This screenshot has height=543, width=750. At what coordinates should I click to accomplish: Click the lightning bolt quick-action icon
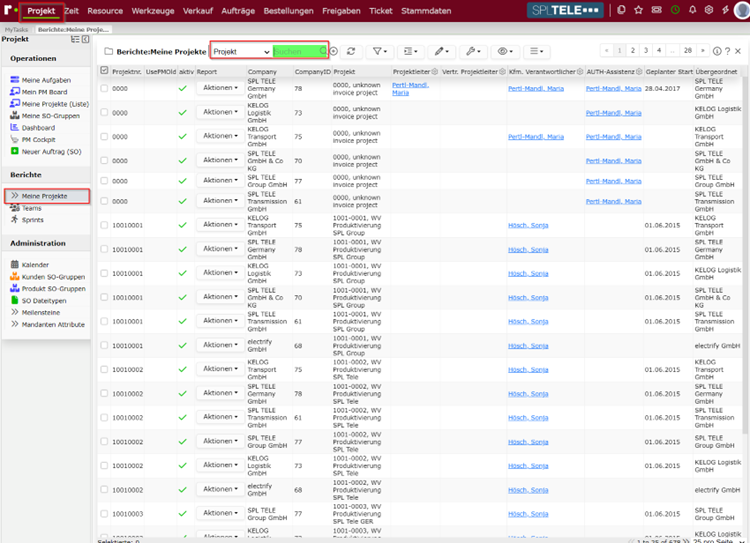point(725,10)
